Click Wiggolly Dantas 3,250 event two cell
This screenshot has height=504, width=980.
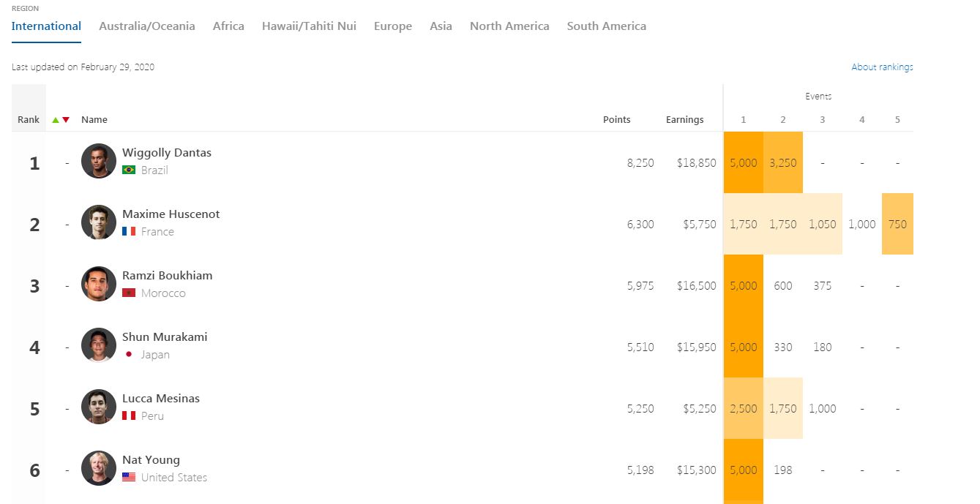click(x=782, y=163)
